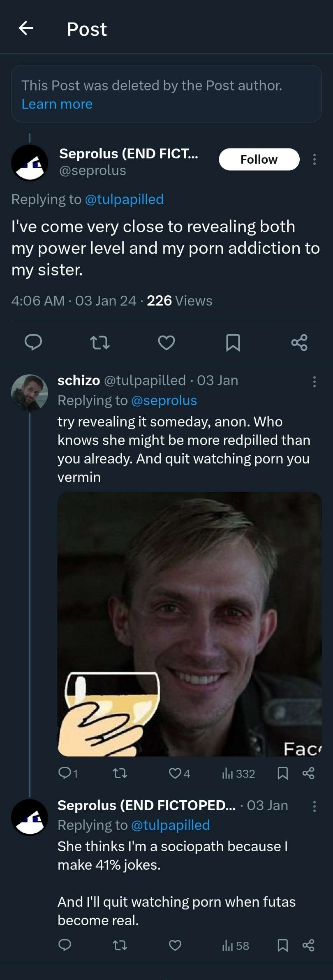
Task: View analytics showing 332 views
Action: pyautogui.click(x=238, y=774)
